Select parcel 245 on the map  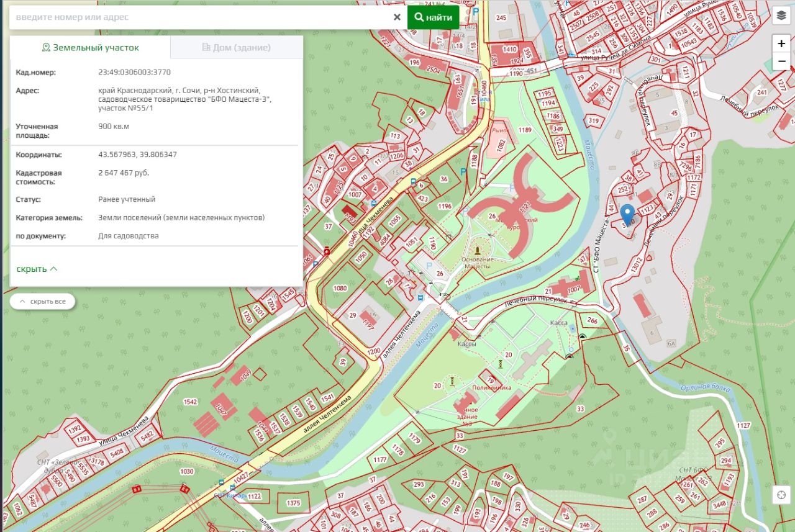click(x=502, y=17)
